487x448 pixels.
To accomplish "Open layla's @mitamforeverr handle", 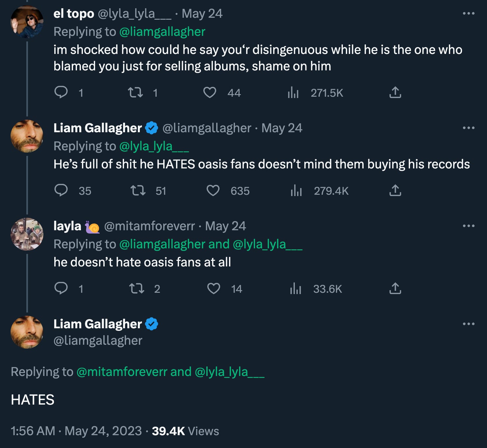I will 149,226.
